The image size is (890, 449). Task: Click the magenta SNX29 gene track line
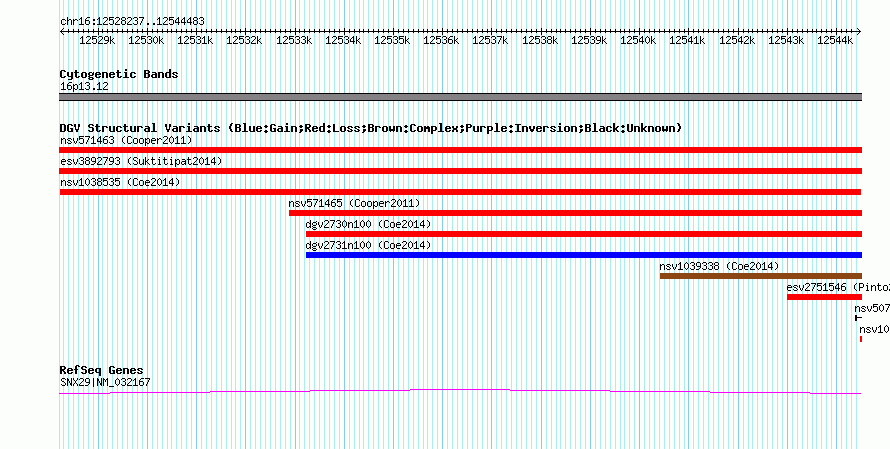tap(460, 391)
